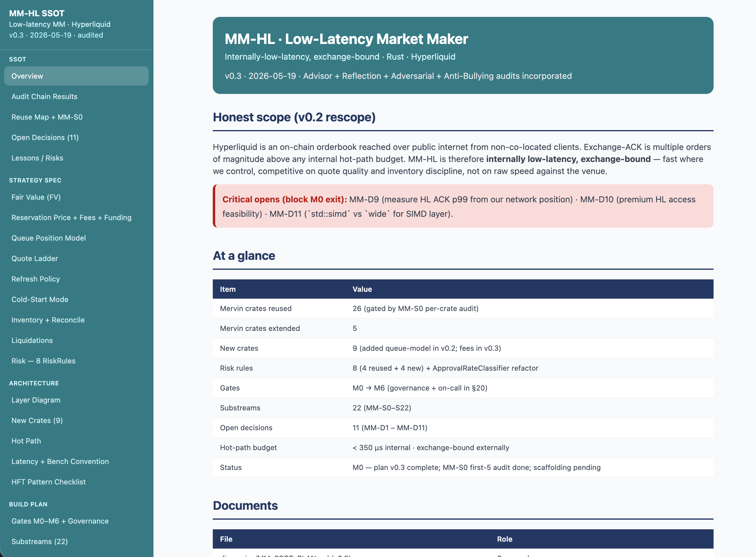Click the 'MM-HL · Low-Latency Market Maker' banner title
The image size is (756, 557).
click(x=346, y=39)
